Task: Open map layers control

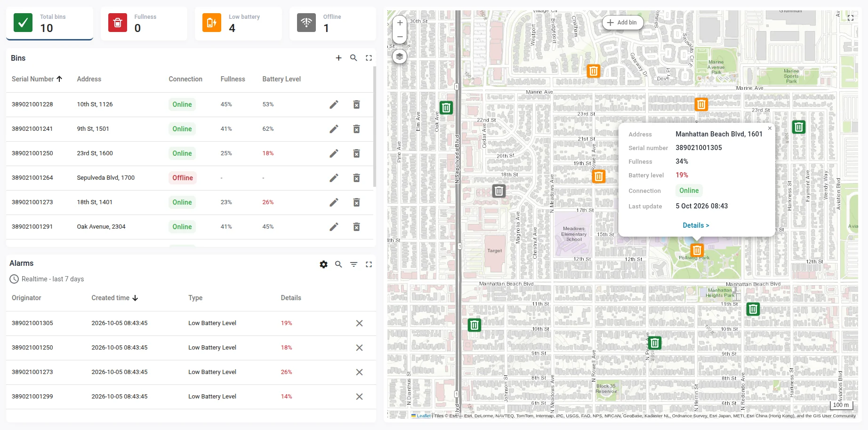Action: point(400,56)
